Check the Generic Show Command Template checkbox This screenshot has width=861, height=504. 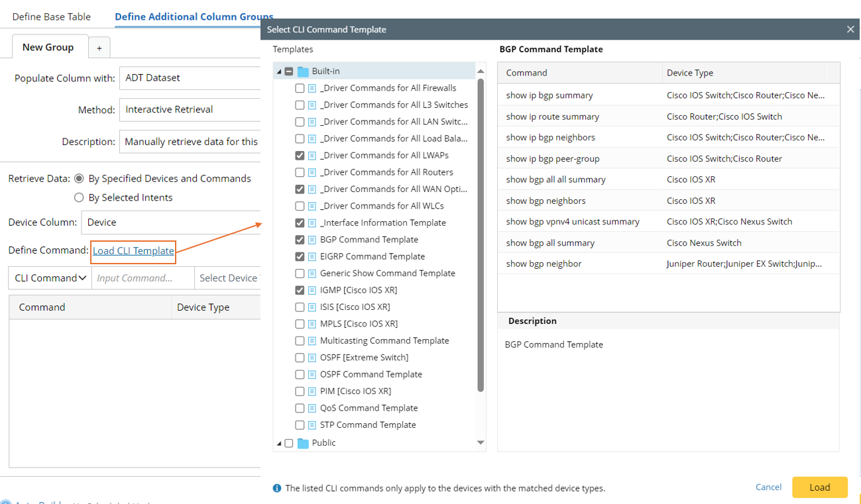click(300, 274)
